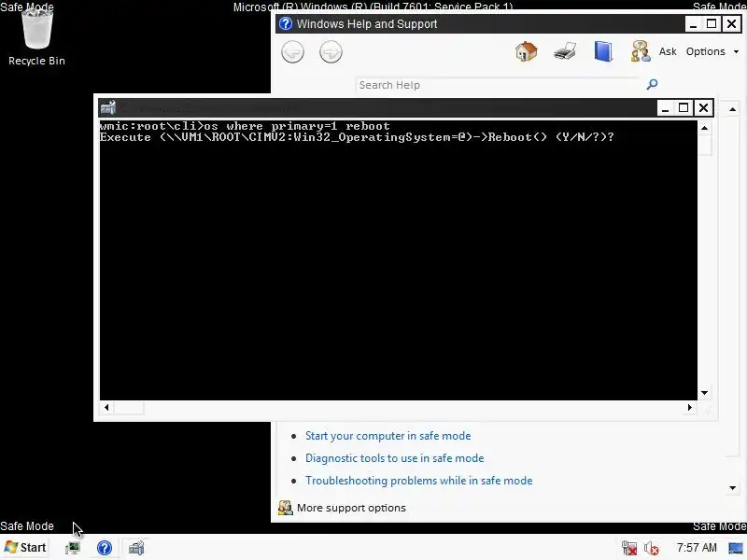
Task: Click the network disconnected tray icon
Action: [x=629, y=548]
